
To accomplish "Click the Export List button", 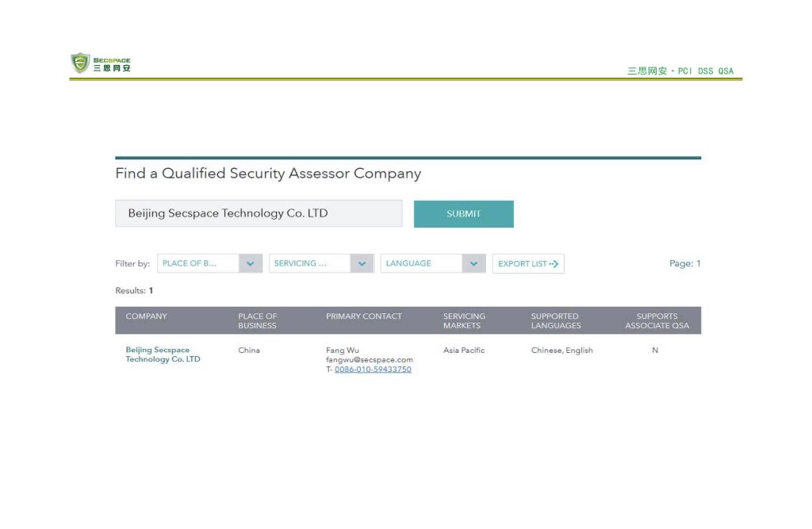I will point(528,264).
